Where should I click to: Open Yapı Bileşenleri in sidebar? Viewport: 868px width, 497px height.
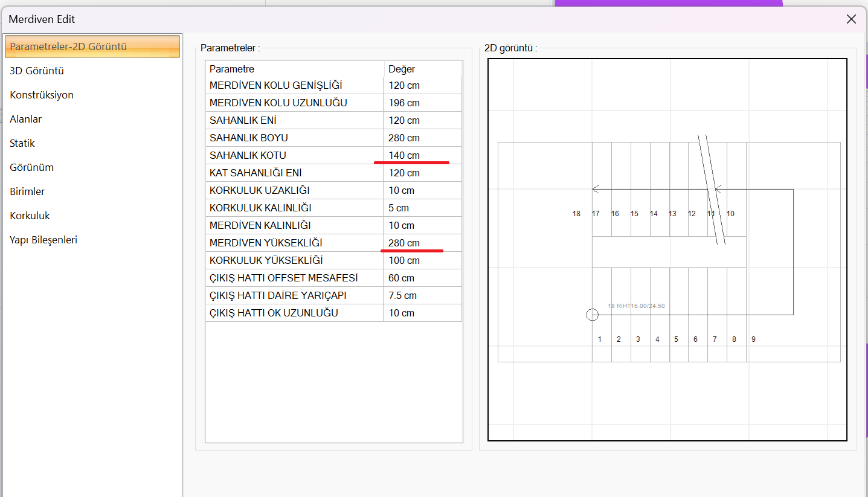click(43, 240)
